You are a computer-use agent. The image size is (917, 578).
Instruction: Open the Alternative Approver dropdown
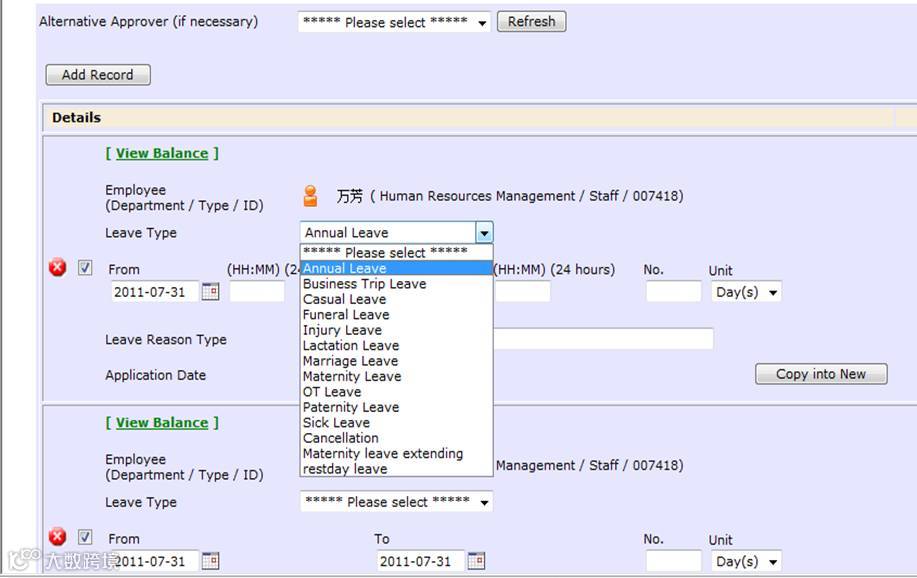394,22
